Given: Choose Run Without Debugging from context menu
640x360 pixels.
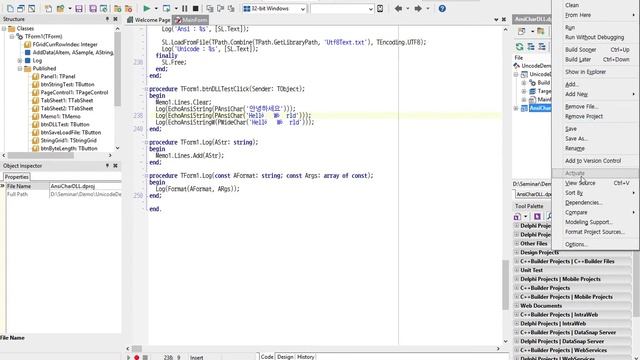Looking at the screenshot, I should coord(594,37).
